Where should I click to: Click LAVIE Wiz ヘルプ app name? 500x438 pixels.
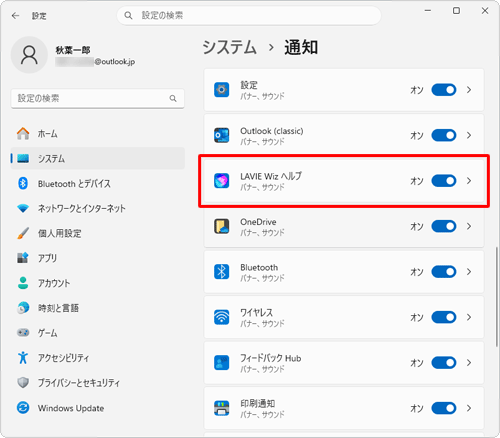[x=271, y=176]
